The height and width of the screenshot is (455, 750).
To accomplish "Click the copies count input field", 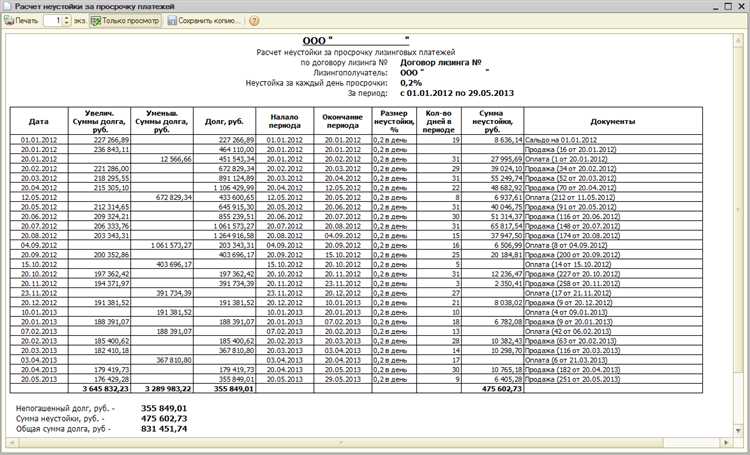I will (x=55, y=20).
